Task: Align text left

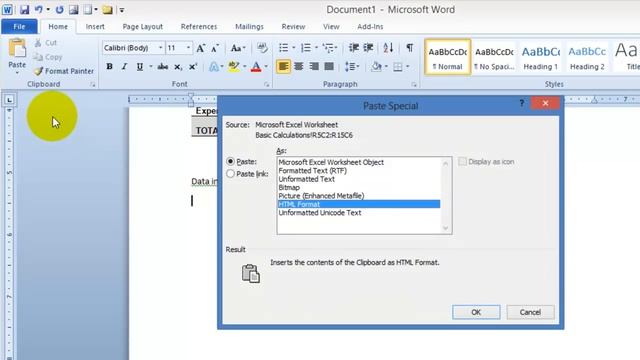Action: click(x=283, y=66)
